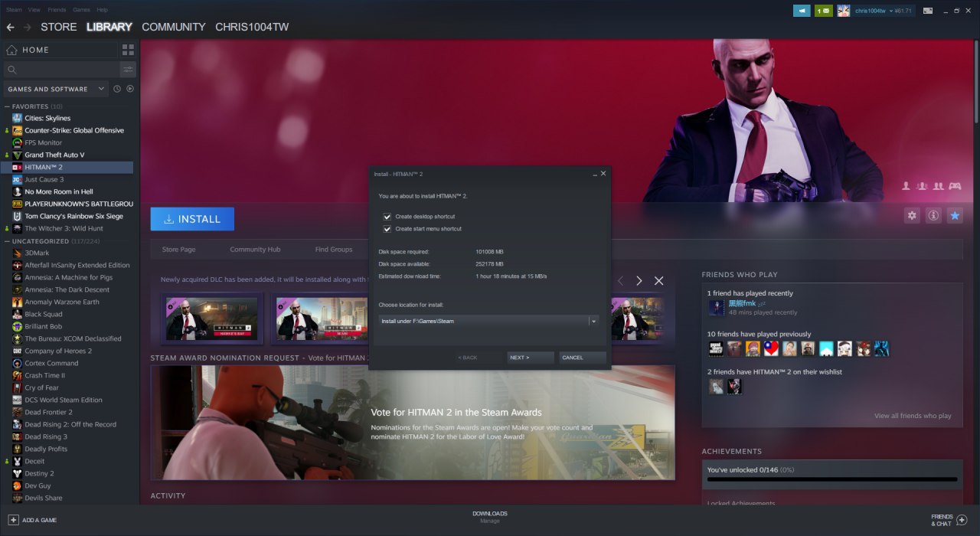980x536 pixels.
Task: Open the Find Groups tab
Action: coord(334,250)
